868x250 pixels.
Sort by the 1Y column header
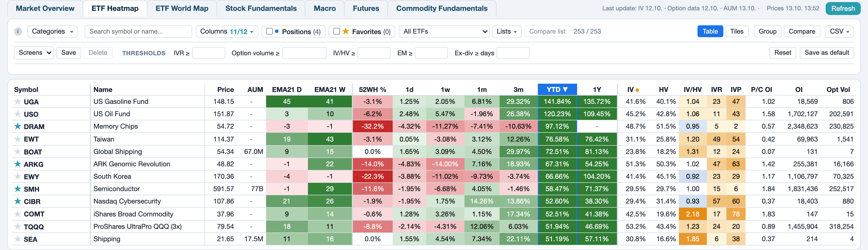(597, 90)
